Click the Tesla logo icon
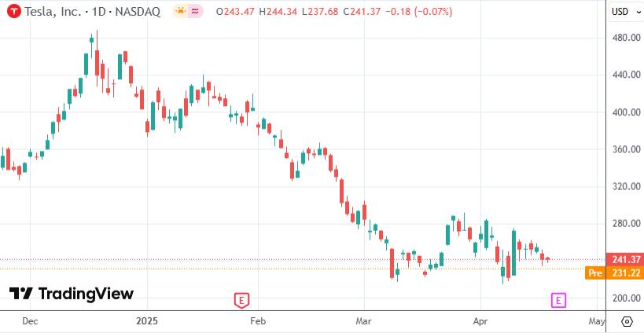Viewport: 644px width, 333px height. point(15,12)
